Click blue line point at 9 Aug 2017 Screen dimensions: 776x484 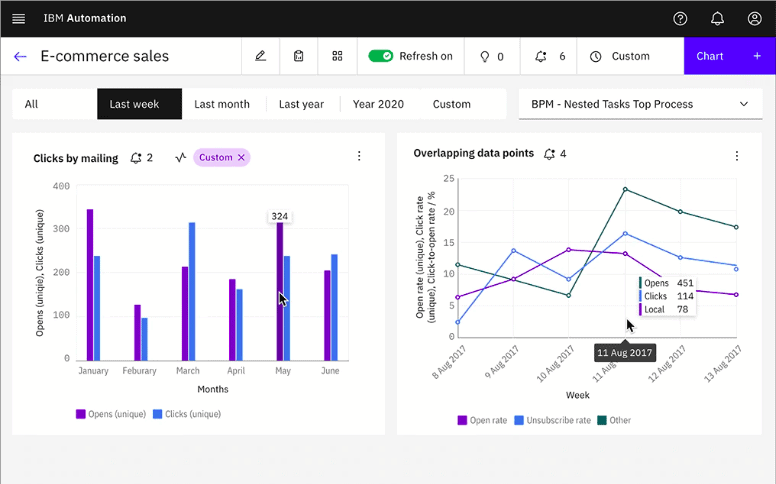(x=514, y=251)
